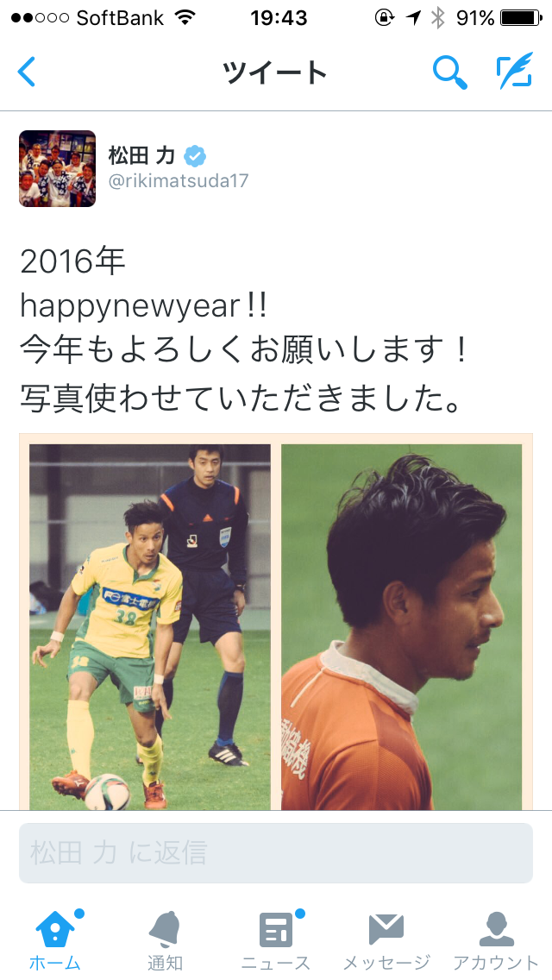Tap the ツイート title header
The width and height of the screenshot is (552, 980).
coord(275,72)
